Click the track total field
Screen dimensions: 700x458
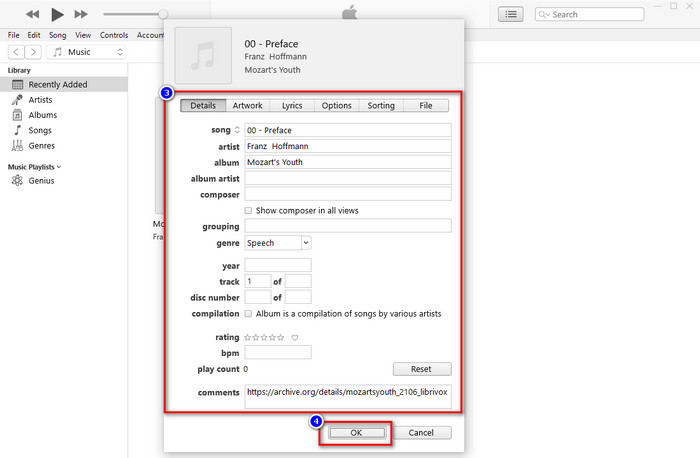click(x=298, y=281)
